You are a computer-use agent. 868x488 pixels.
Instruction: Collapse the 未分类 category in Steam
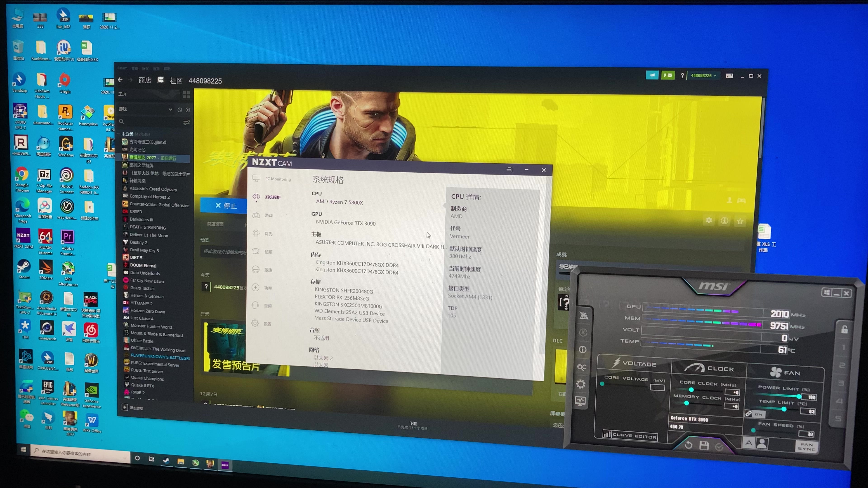(119, 134)
